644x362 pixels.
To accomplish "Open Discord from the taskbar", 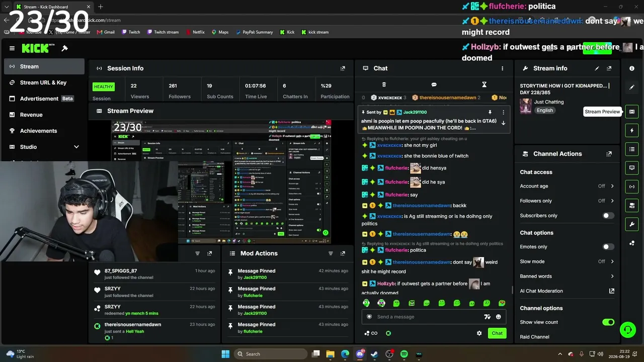I will click(x=360, y=354).
